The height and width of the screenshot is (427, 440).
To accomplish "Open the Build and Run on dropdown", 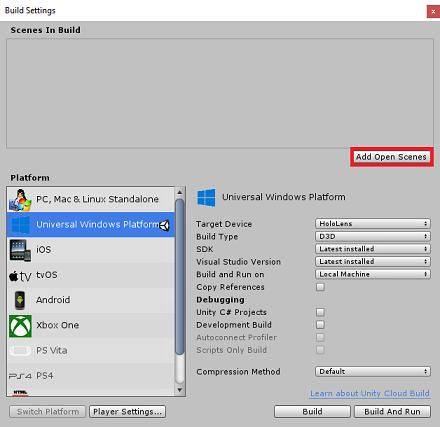I will 373,274.
